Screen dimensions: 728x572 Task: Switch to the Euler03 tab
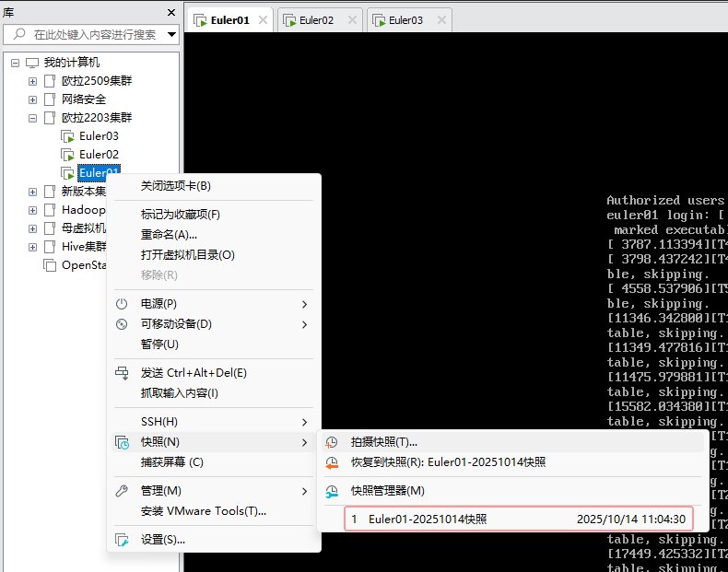coord(409,20)
